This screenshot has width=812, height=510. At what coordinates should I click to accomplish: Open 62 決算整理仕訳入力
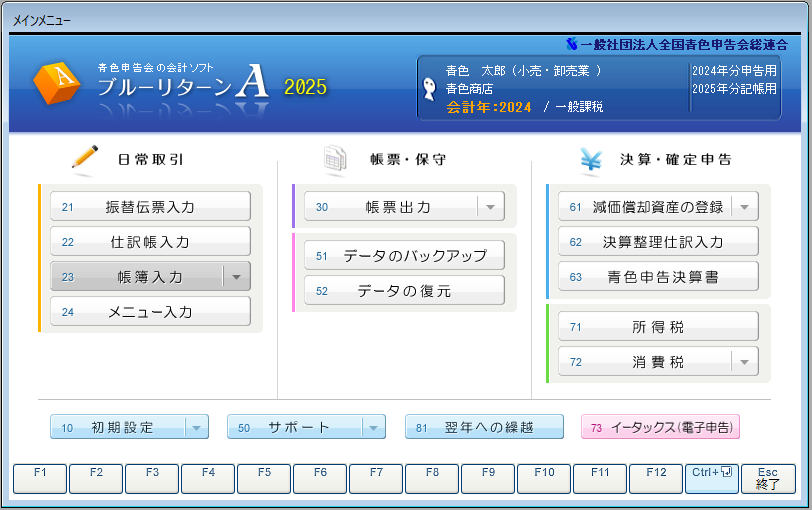(658, 241)
